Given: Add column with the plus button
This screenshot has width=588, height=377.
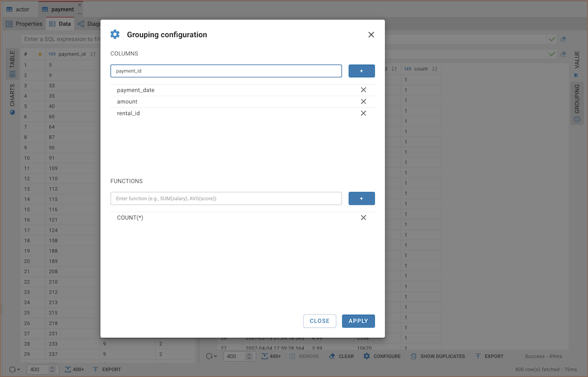Looking at the screenshot, I should 361,71.
